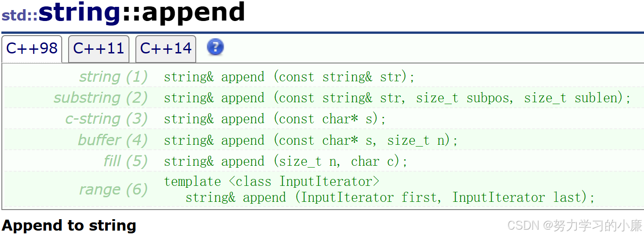Click the signature with subpos and sublen
This screenshot has height=237, width=644.
click(397, 98)
